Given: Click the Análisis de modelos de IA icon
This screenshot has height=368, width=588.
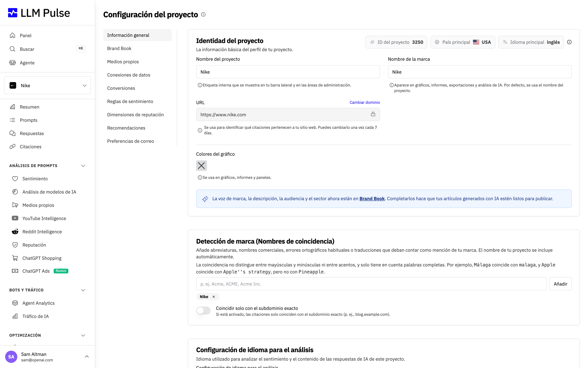Looking at the screenshot, I should (x=15, y=192).
